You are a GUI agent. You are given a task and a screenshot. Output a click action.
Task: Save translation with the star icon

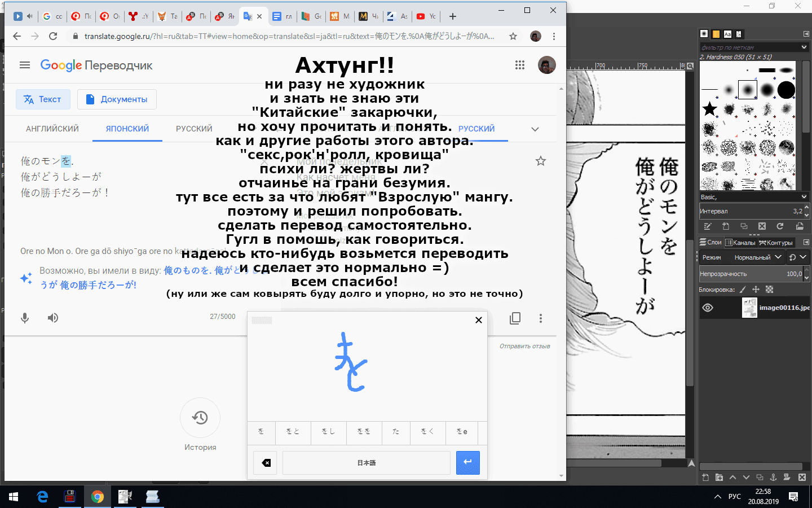click(541, 161)
